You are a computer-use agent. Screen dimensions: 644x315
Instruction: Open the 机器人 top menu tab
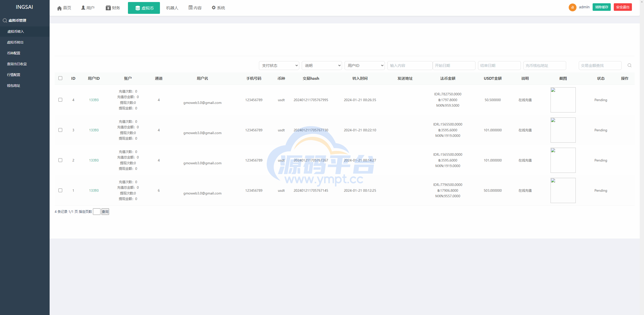[172, 8]
